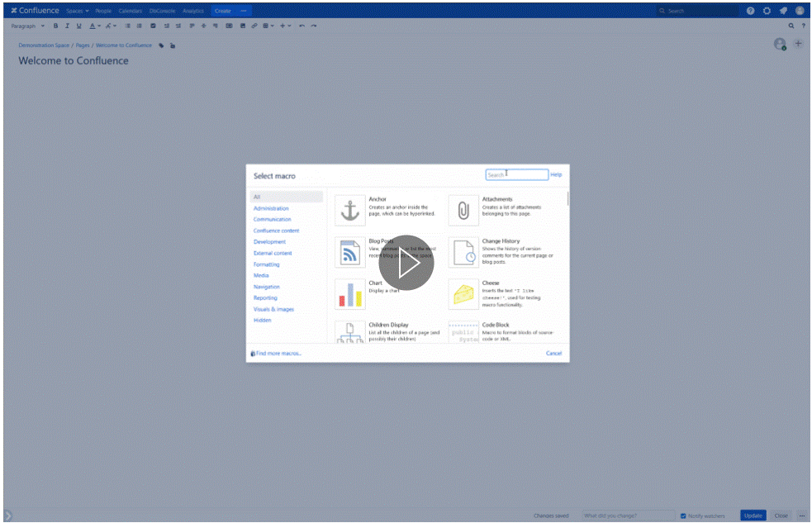This screenshot has height=523, width=812.
Task: Click the macro list scrollbar
Action: tap(567, 199)
